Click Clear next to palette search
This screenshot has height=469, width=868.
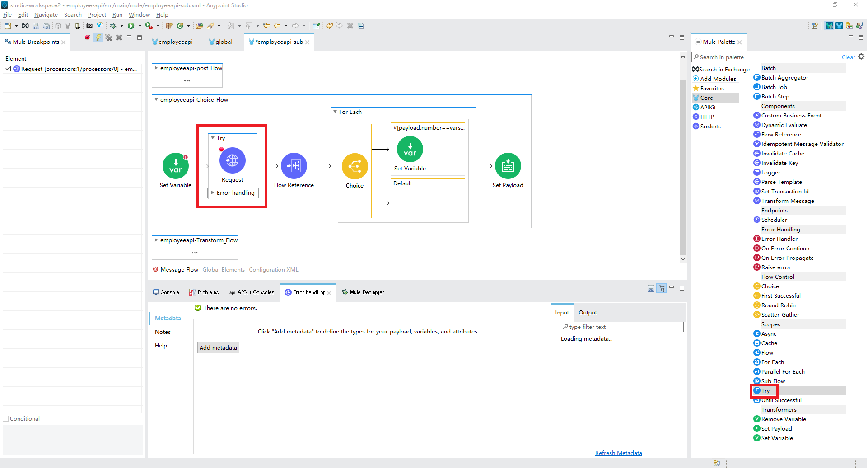[848, 57]
